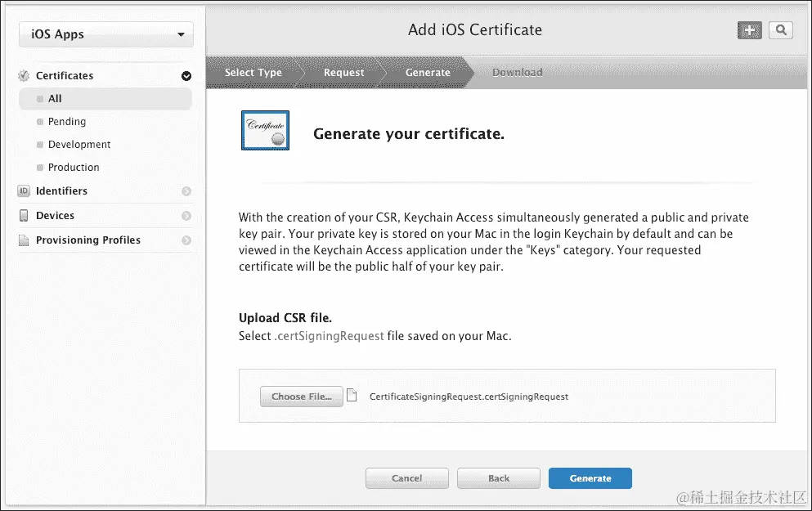Open Certificates in the sidebar

click(65, 75)
